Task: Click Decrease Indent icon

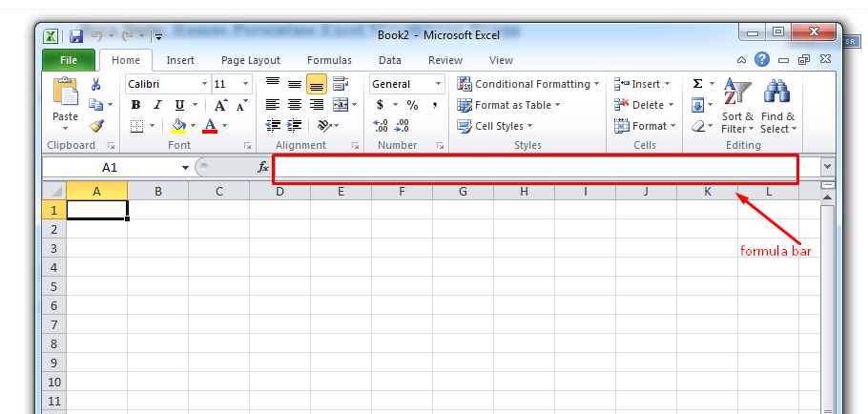Action: tap(273, 126)
